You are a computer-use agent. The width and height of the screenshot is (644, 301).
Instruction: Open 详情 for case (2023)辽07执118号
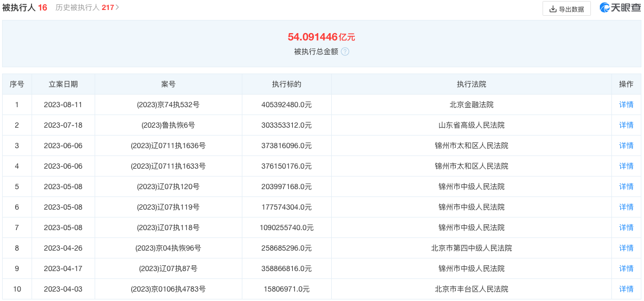tap(626, 227)
